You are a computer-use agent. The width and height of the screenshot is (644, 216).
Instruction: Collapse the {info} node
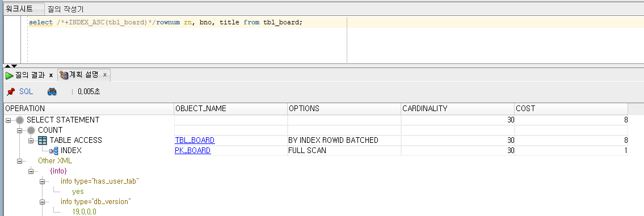[31, 171]
